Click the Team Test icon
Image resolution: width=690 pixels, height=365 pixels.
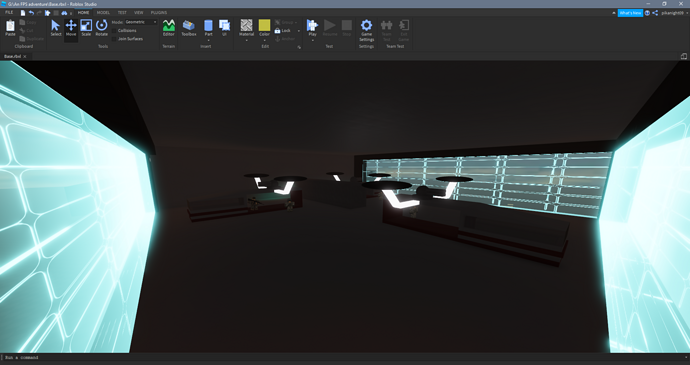(x=386, y=25)
